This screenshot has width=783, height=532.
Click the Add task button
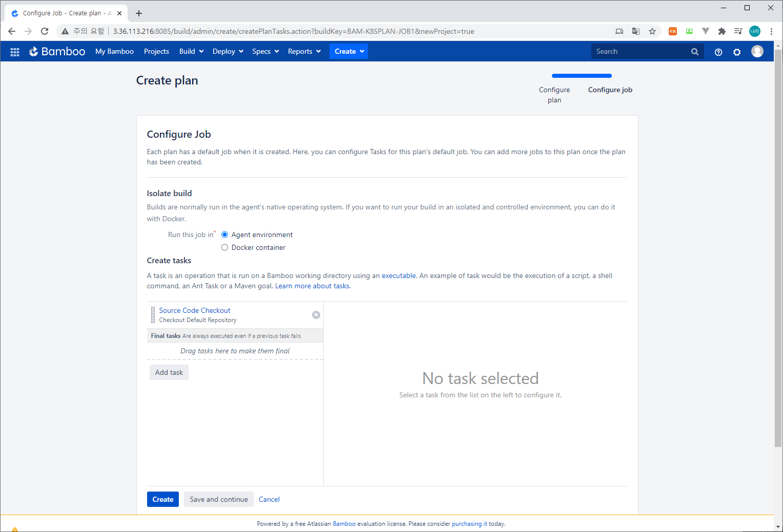tap(169, 372)
